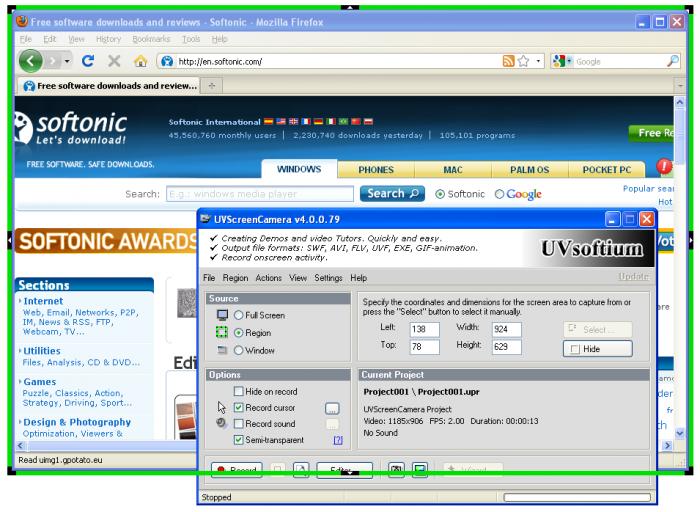Image resolution: width=700 pixels, height=512 pixels.
Task: Click the Softonic logo
Action: click(x=70, y=128)
